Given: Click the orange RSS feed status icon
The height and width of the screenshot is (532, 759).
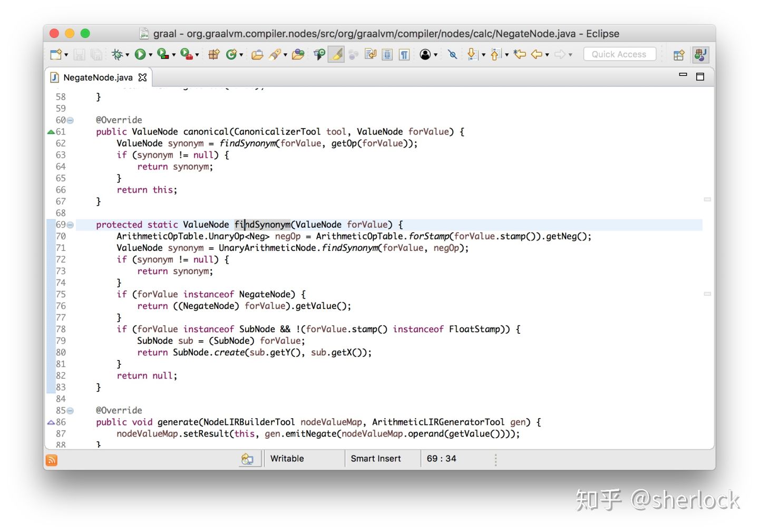Looking at the screenshot, I should (52, 460).
